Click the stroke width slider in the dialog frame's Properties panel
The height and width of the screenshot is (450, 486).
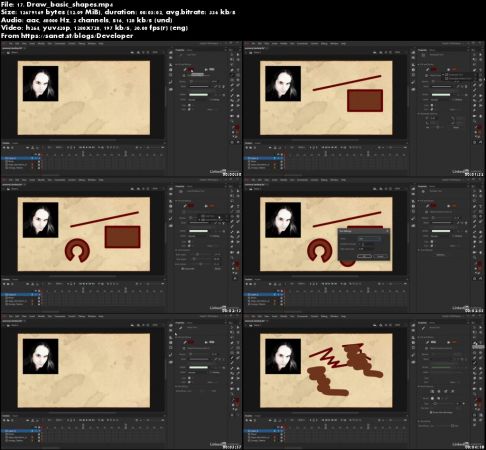coord(442,218)
